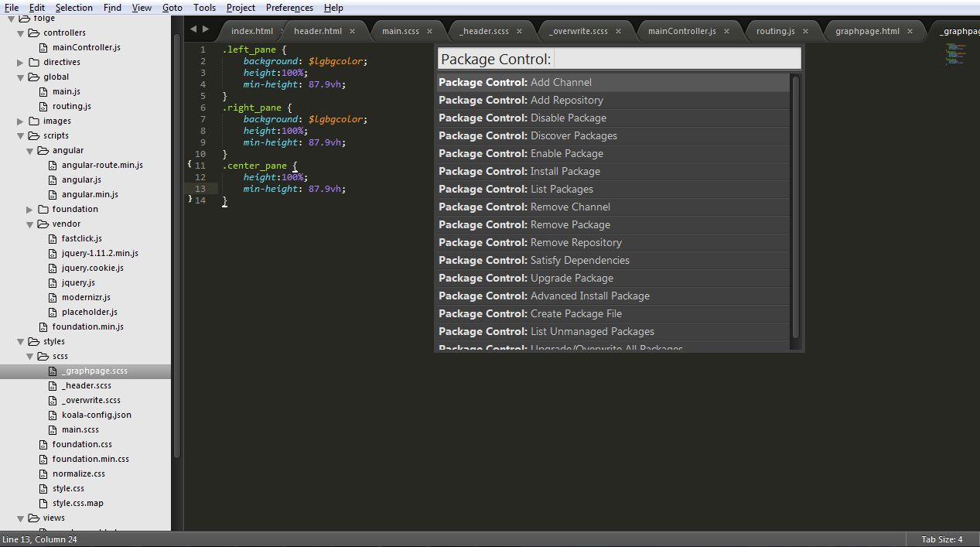Click the Package Control input field
This screenshot has height=547, width=980.
tap(618, 58)
